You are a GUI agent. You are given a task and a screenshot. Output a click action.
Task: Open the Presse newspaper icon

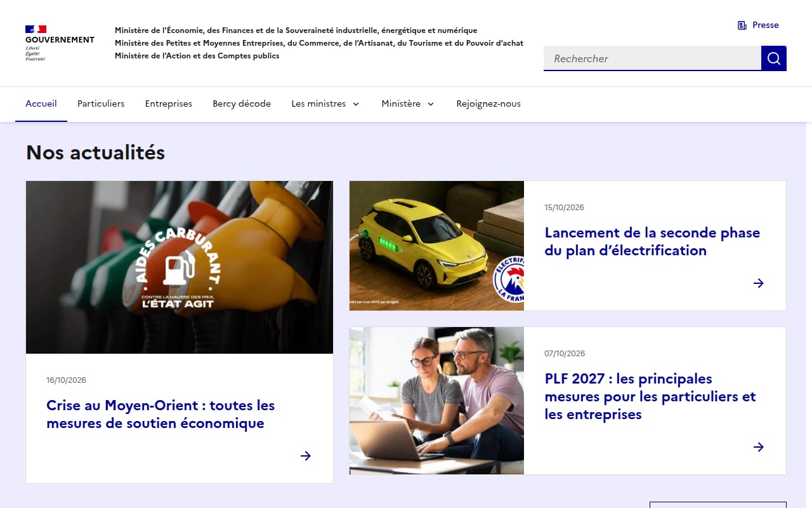click(x=742, y=25)
